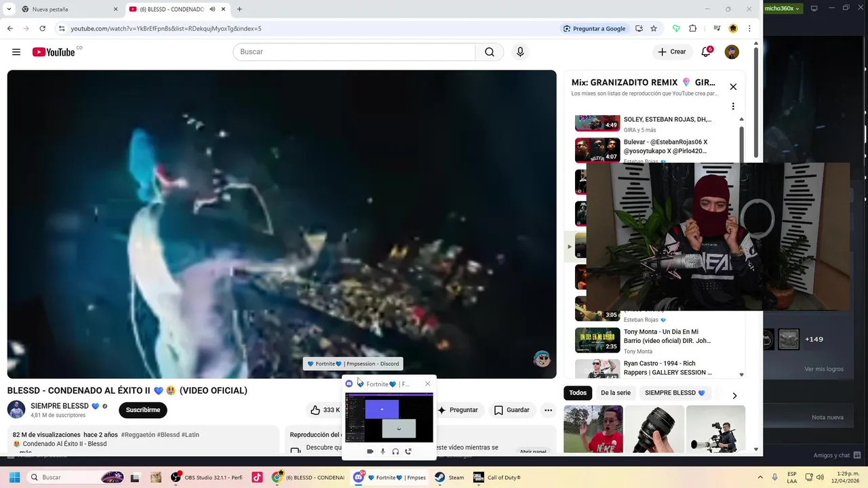Close the Discord taskbar preview window
This screenshot has height=488, width=868.
click(x=427, y=384)
